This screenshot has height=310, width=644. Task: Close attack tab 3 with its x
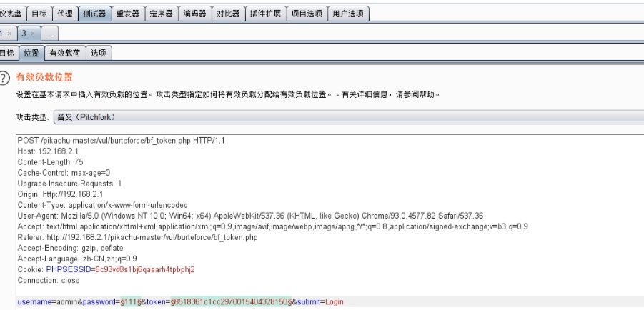pyautogui.click(x=33, y=34)
